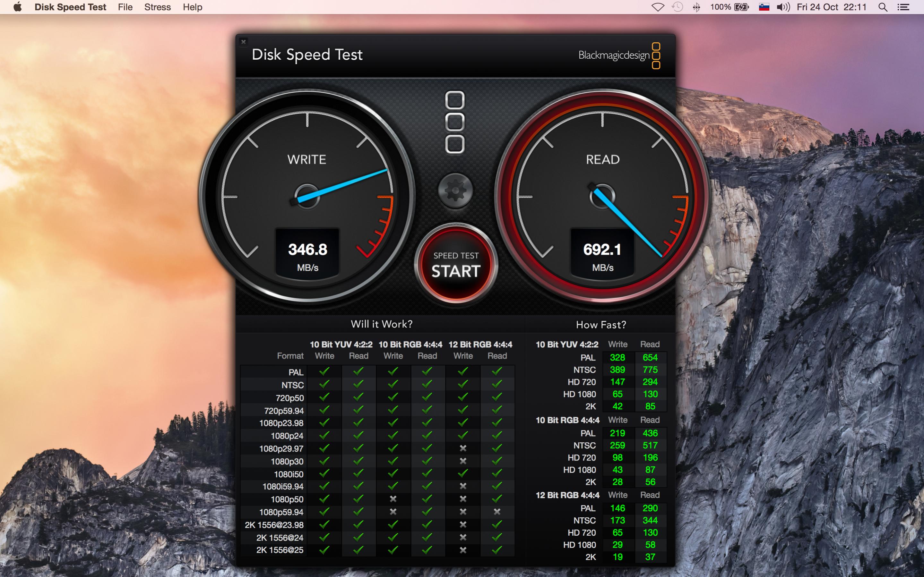Click the 12 Bit RGB NTSC read value 344
924x577 pixels.
(x=650, y=521)
